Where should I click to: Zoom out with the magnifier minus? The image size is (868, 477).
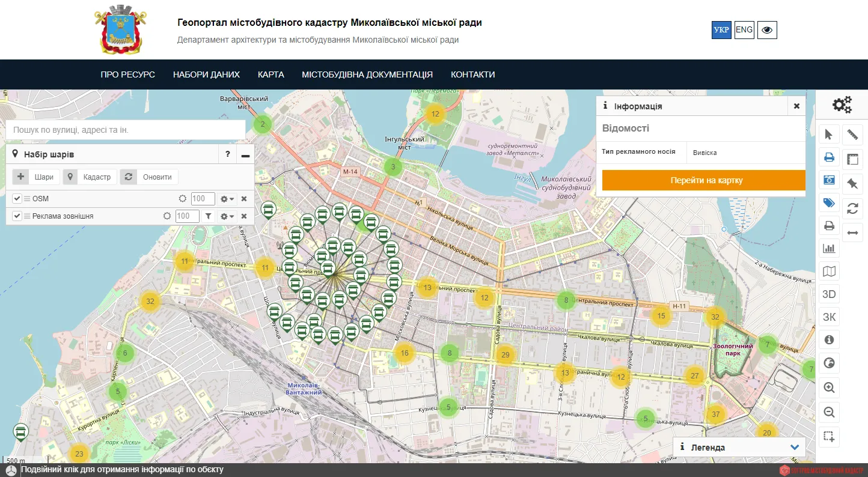click(x=829, y=412)
